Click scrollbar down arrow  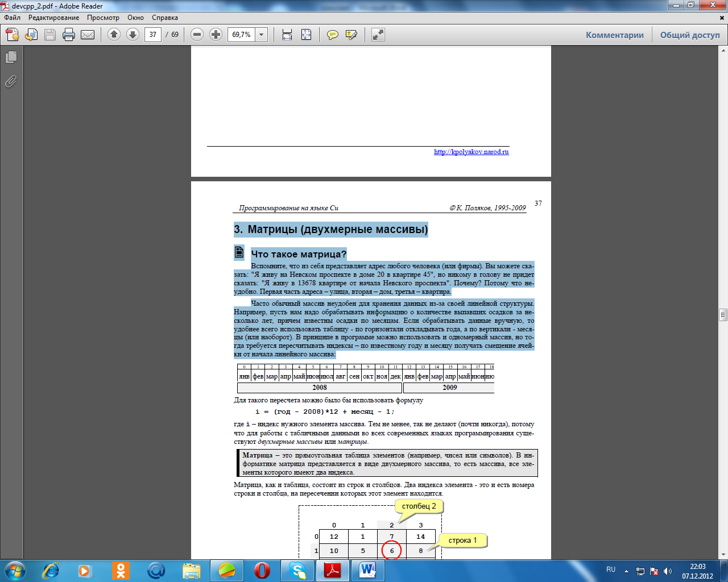(723, 554)
